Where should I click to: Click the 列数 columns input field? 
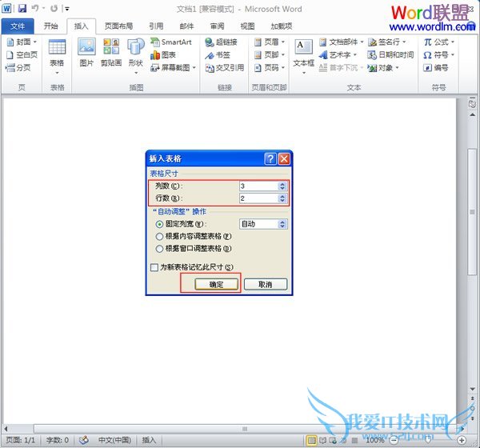click(258, 186)
